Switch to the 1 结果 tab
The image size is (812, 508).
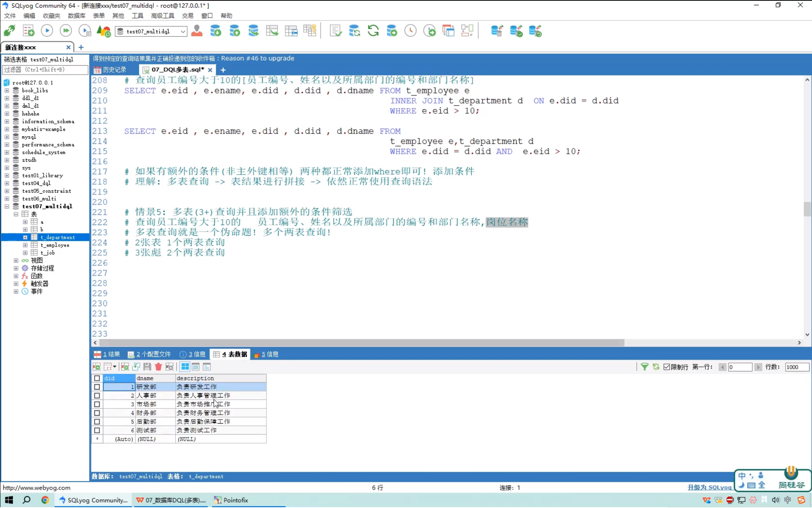point(107,355)
